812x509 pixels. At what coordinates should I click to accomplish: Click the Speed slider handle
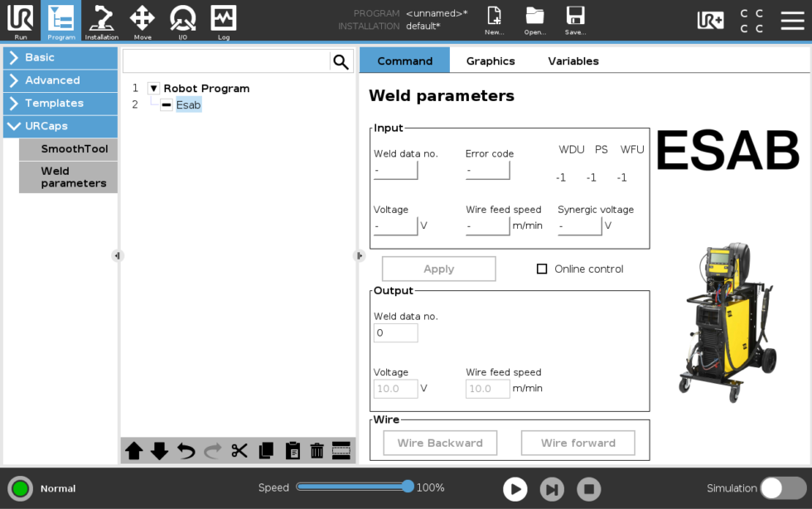408,487
